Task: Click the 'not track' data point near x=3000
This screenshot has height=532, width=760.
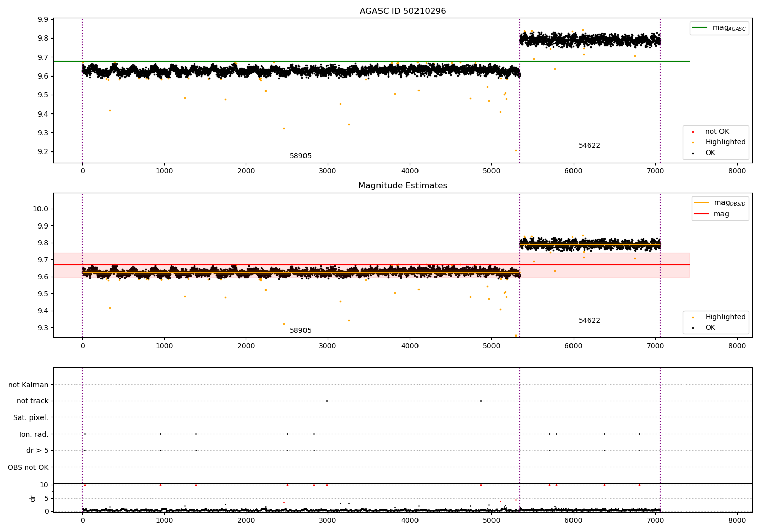Action: coord(327,401)
